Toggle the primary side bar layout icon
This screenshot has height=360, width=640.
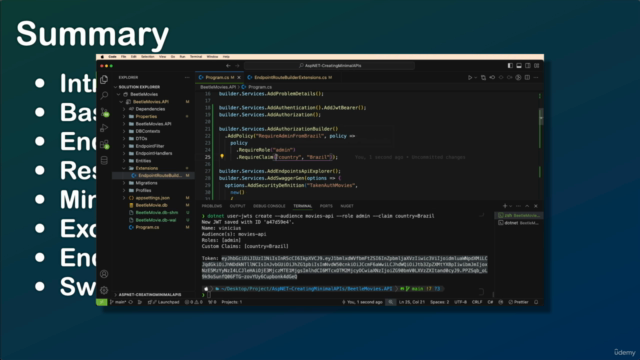click(510, 66)
